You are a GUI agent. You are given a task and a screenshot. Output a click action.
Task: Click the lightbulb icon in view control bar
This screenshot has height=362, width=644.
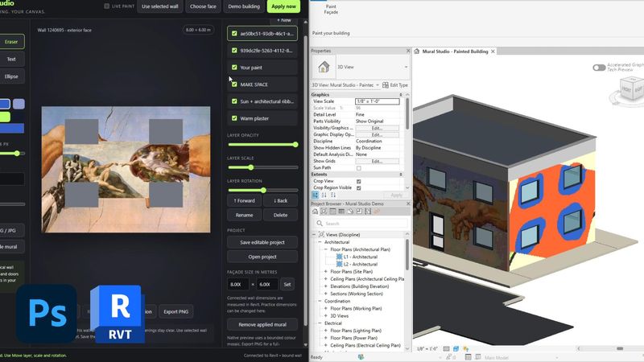(x=466, y=349)
